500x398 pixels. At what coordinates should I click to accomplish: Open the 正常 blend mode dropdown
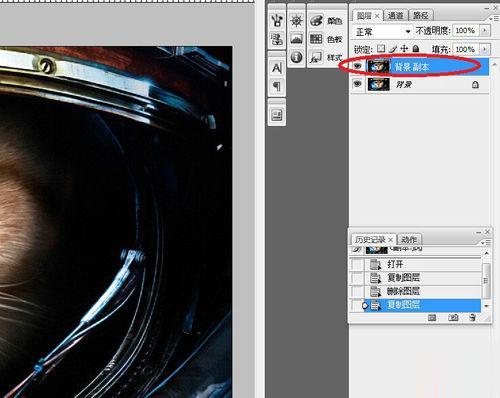[x=383, y=32]
